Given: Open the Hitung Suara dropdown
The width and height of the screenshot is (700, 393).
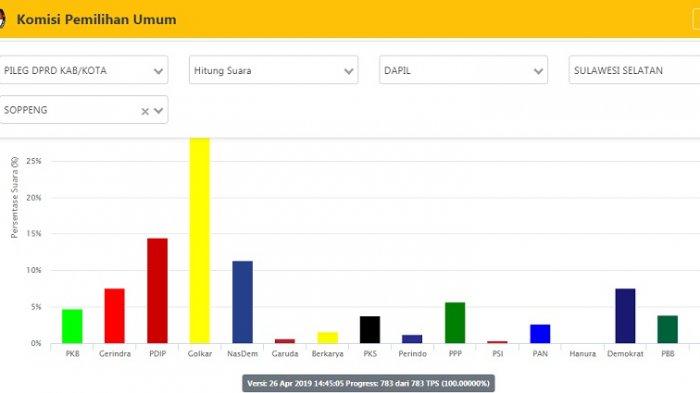Looking at the screenshot, I should (273, 70).
